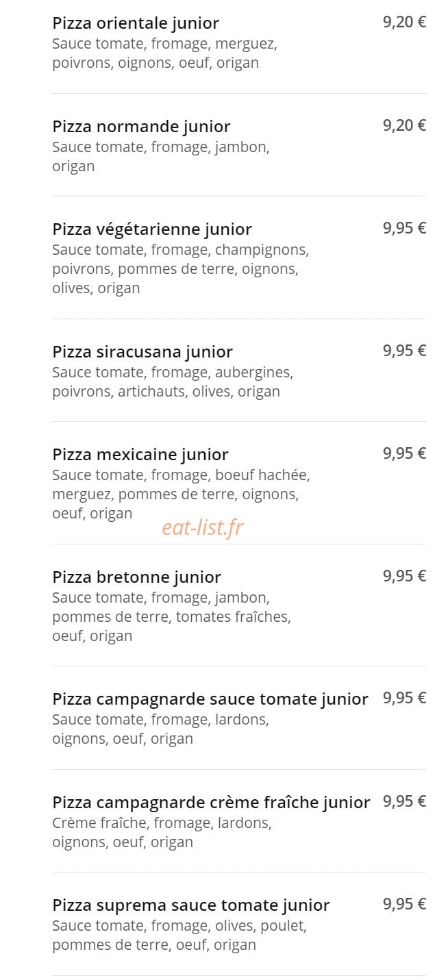Click the suprema 9,95 € price
The width and height of the screenshot is (448, 980).
404,904
